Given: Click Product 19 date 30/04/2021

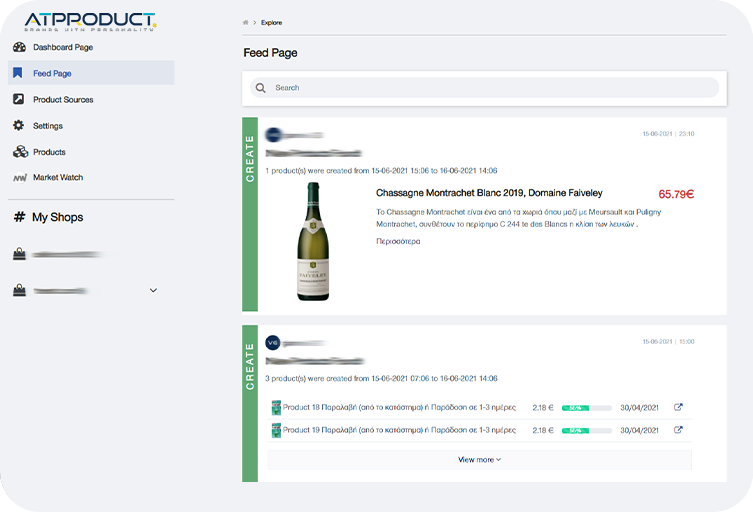Looking at the screenshot, I should click(639, 430).
